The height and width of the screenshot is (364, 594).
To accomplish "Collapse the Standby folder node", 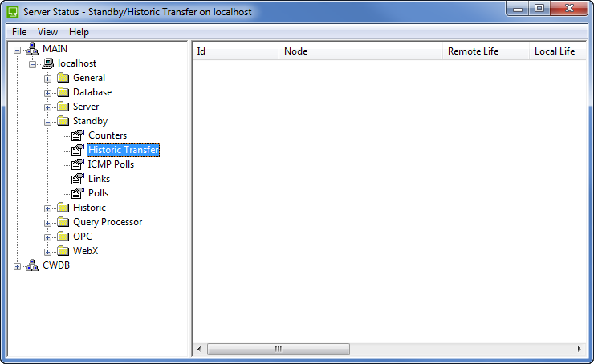I will pyautogui.click(x=48, y=122).
